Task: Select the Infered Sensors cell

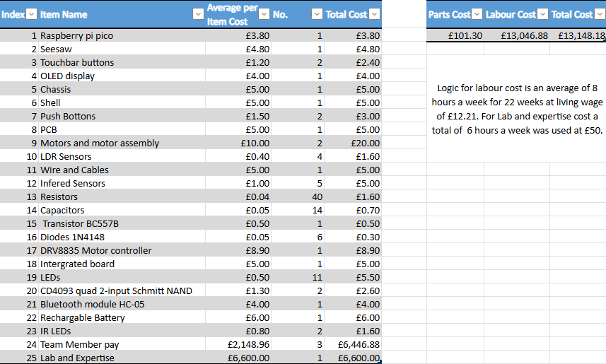Action: click(x=122, y=184)
